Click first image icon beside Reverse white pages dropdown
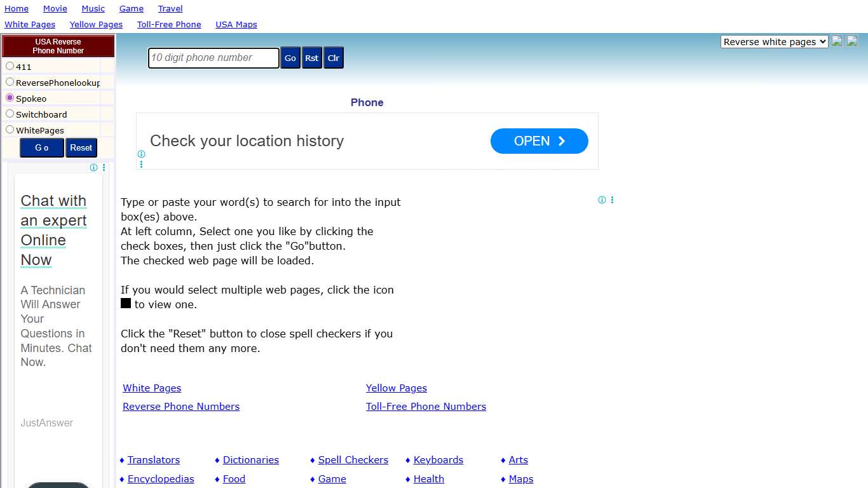This screenshot has width=868, height=488. 837,41
